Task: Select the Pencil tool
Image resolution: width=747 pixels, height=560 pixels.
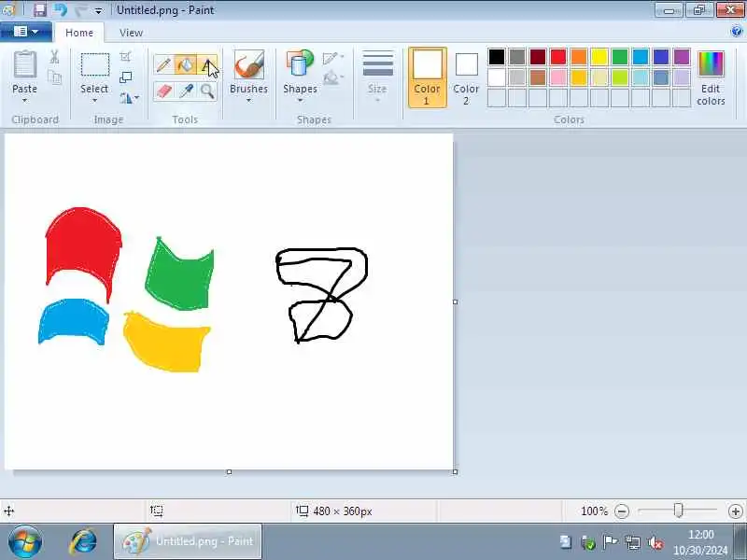Action: click(x=162, y=64)
